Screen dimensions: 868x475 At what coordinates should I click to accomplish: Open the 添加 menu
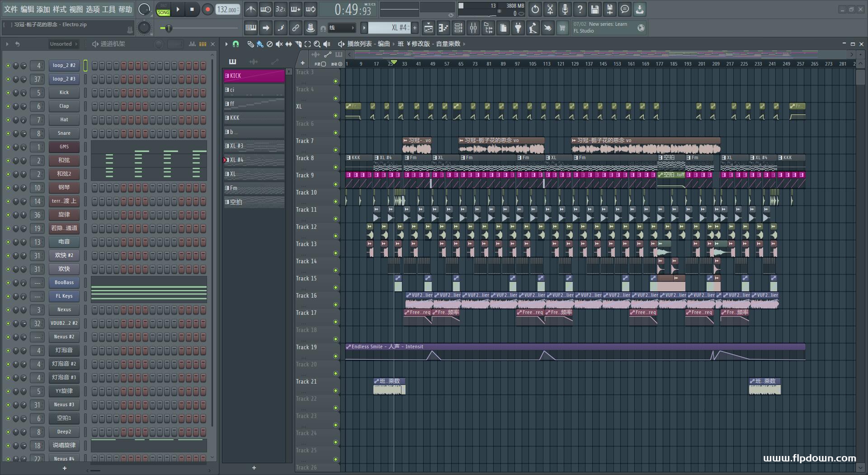pos(43,9)
